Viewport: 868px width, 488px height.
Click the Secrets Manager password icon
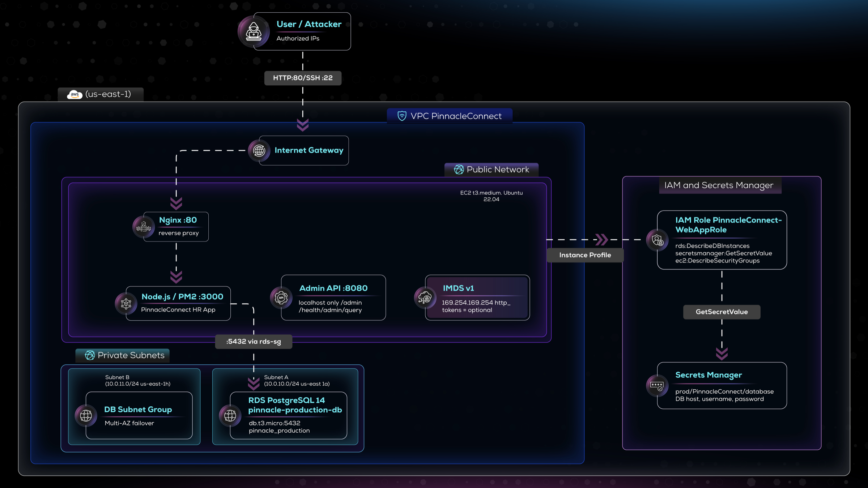657,386
